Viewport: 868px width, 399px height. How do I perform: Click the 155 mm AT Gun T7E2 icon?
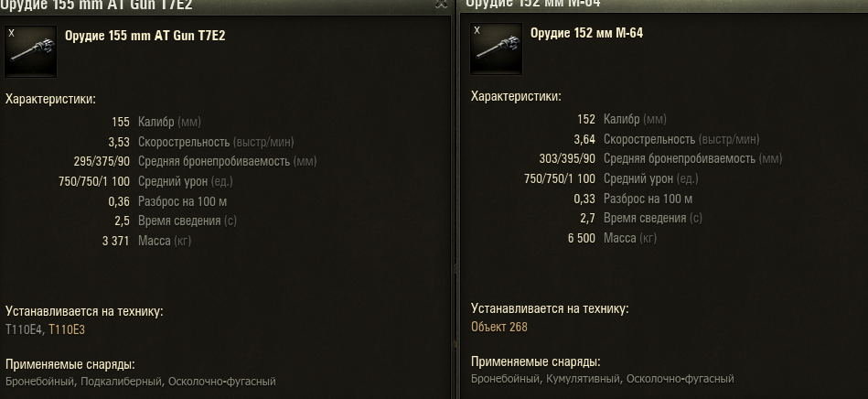point(30,51)
